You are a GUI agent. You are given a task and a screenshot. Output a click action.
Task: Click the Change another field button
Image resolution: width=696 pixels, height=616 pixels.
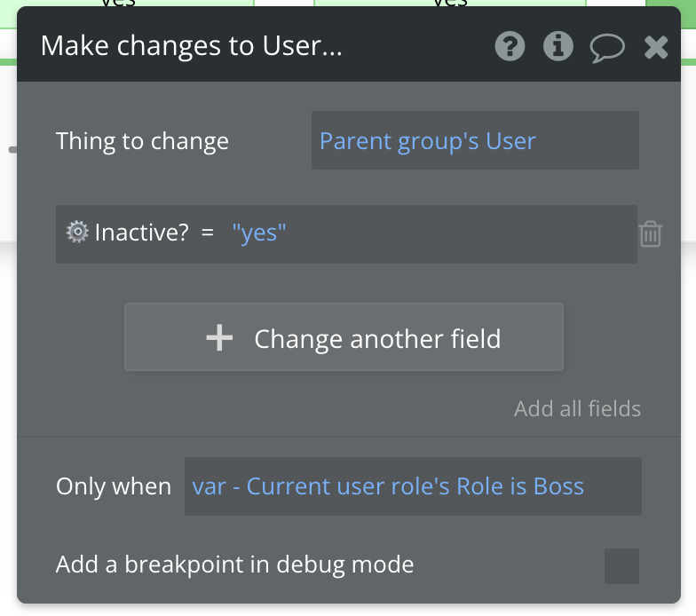344,337
